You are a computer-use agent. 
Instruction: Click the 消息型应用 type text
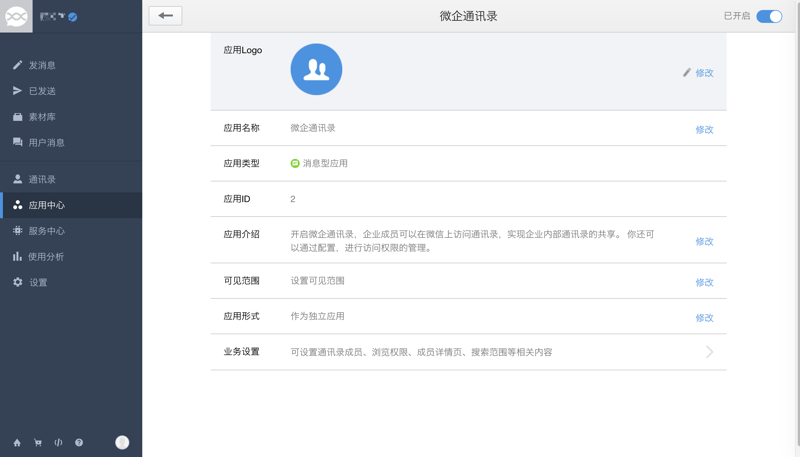point(325,163)
